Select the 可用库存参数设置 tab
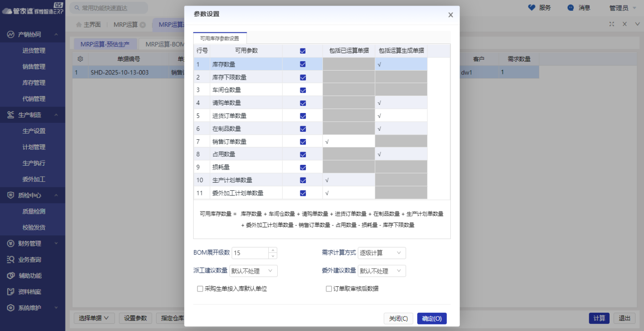644x331 pixels. pyautogui.click(x=219, y=38)
